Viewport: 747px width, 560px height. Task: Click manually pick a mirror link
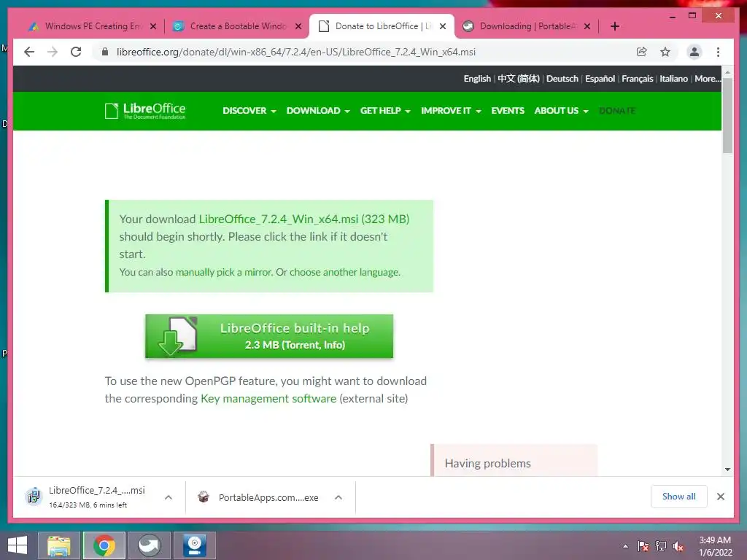click(x=224, y=272)
